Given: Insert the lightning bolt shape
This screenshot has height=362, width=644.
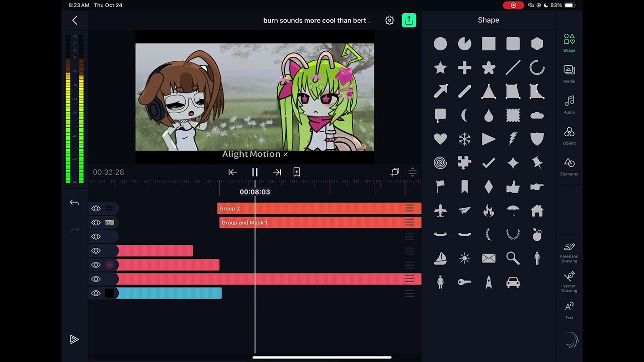Looking at the screenshot, I should pos(513,139).
